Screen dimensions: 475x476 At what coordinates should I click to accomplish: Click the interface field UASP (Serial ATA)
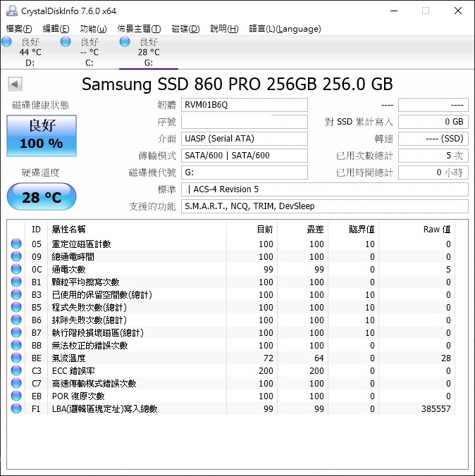[245, 139]
